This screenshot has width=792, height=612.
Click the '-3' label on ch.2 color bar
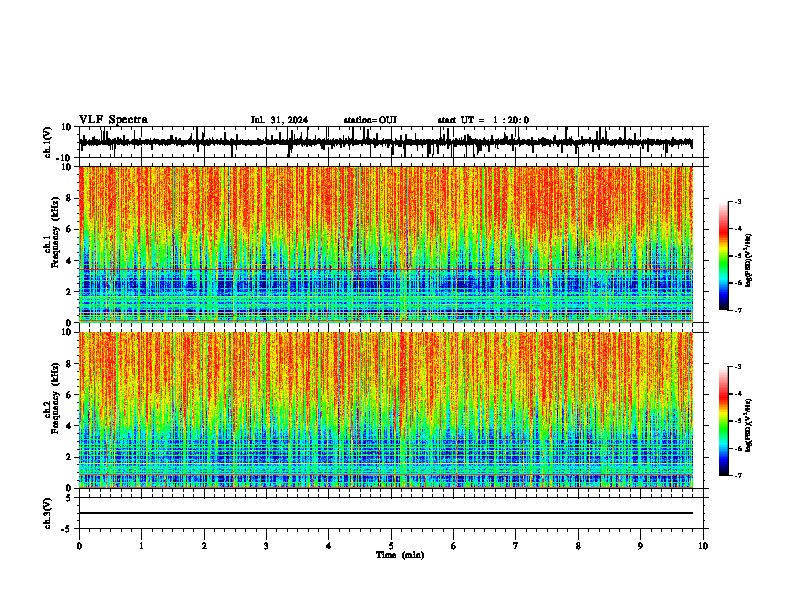click(x=737, y=367)
